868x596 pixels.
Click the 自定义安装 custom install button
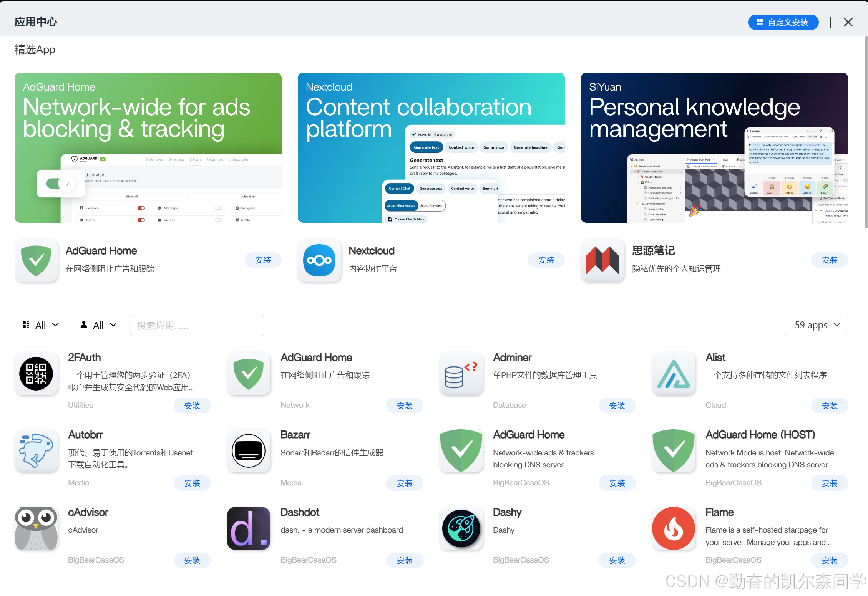[783, 22]
